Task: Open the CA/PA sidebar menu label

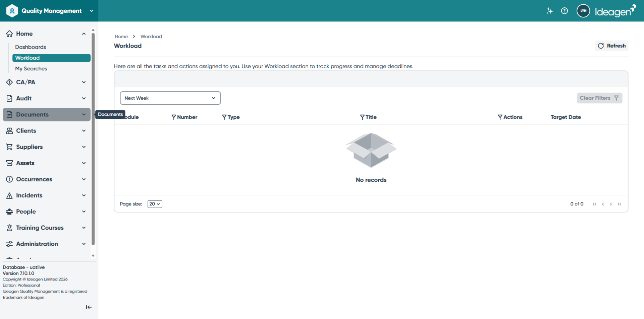Action: click(25, 82)
